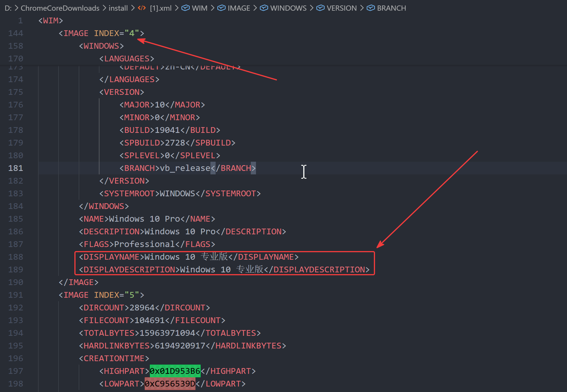Click the </VERSION> closing tag
Screen dimensions: 567x392
tap(124, 181)
